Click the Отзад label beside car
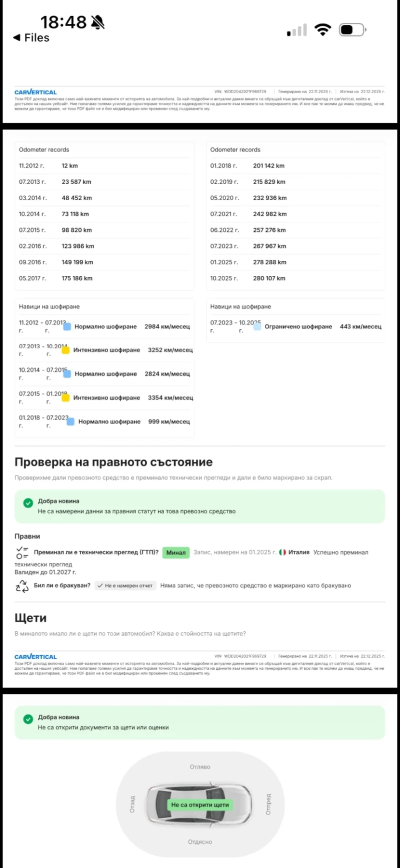Viewport: 400px width, 868px height. [132, 804]
